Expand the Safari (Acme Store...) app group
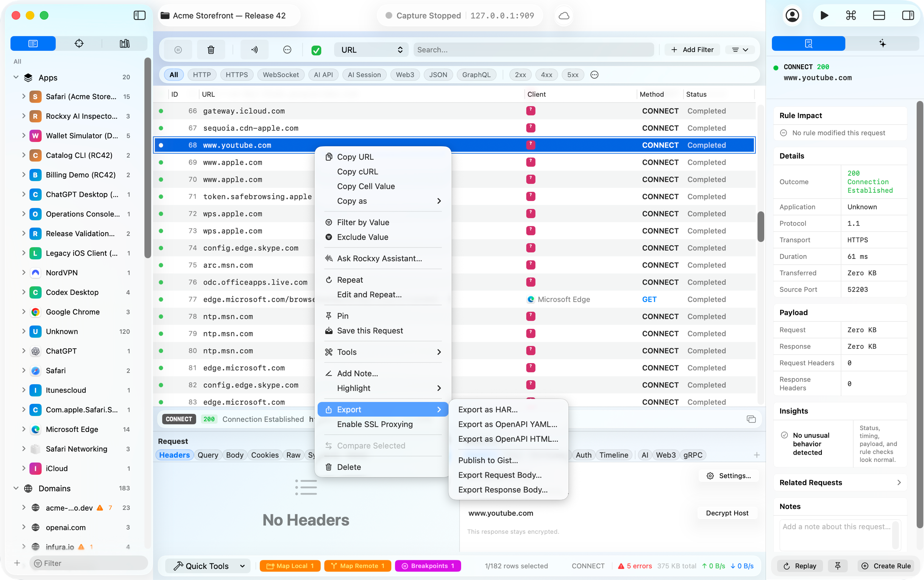 coord(24,96)
